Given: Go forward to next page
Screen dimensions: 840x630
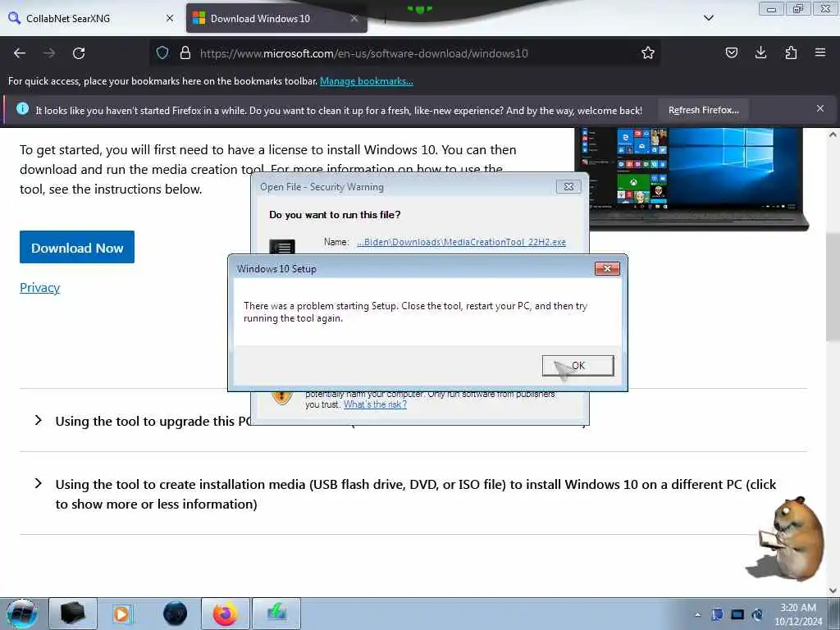Looking at the screenshot, I should point(49,53).
